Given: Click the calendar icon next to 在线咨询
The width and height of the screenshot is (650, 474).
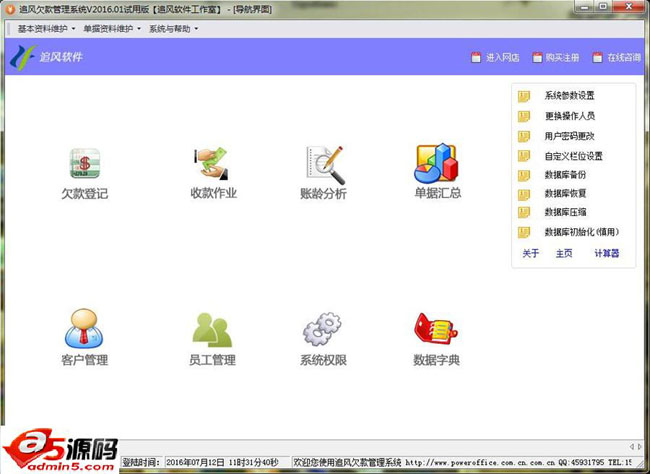Looking at the screenshot, I should pos(597,57).
